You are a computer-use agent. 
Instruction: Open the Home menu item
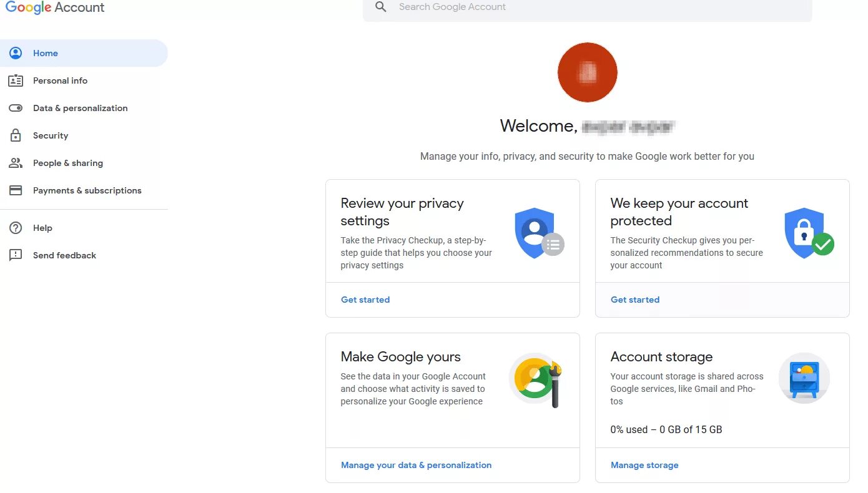point(84,53)
